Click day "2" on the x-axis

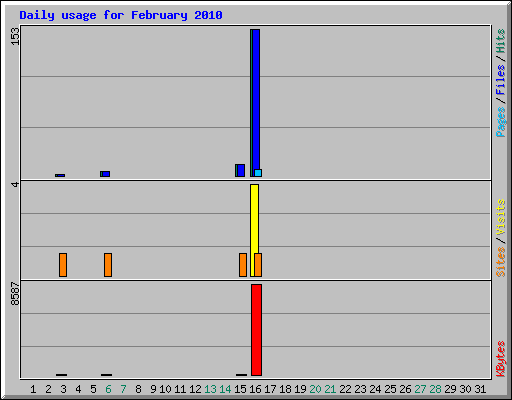(48, 389)
